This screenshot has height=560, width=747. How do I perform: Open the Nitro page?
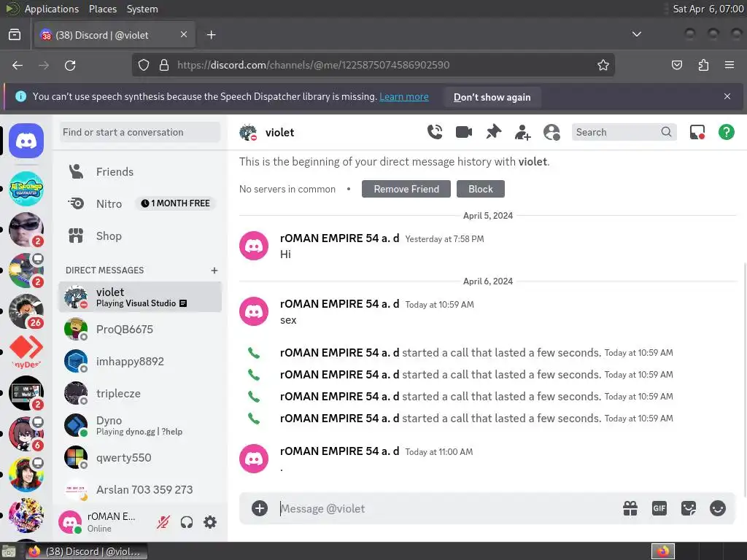[x=140, y=204]
